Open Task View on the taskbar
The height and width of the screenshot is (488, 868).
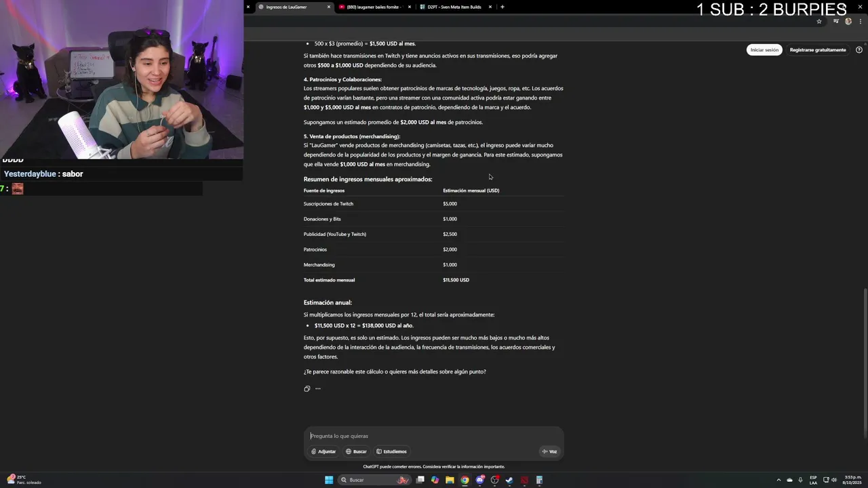(420, 480)
